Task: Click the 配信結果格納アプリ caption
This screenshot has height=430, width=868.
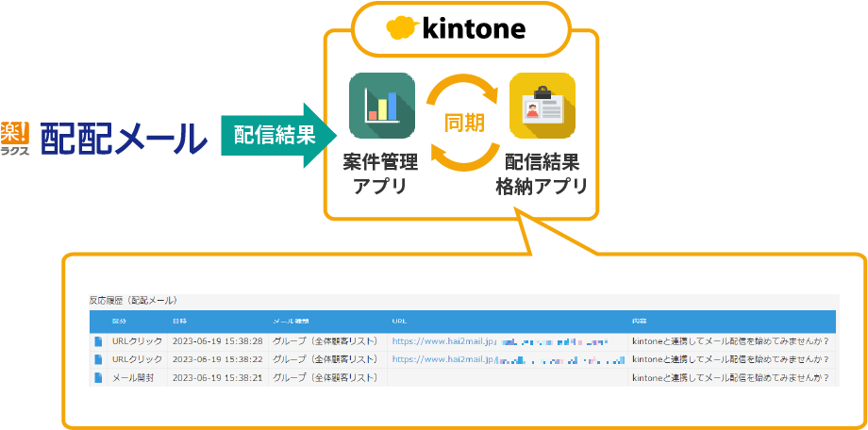Action: click(542, 174)
